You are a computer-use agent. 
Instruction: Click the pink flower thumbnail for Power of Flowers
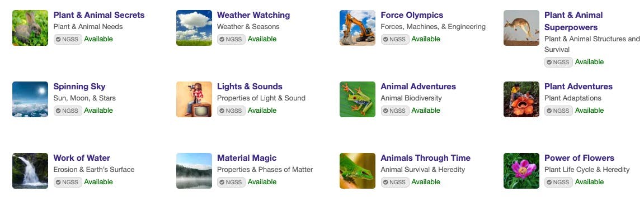click(521, 171)
